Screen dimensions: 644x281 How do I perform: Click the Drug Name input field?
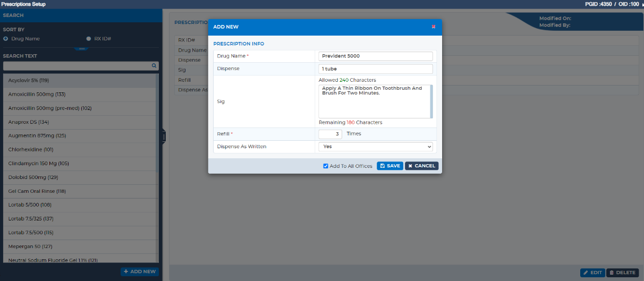pos(376,56)
